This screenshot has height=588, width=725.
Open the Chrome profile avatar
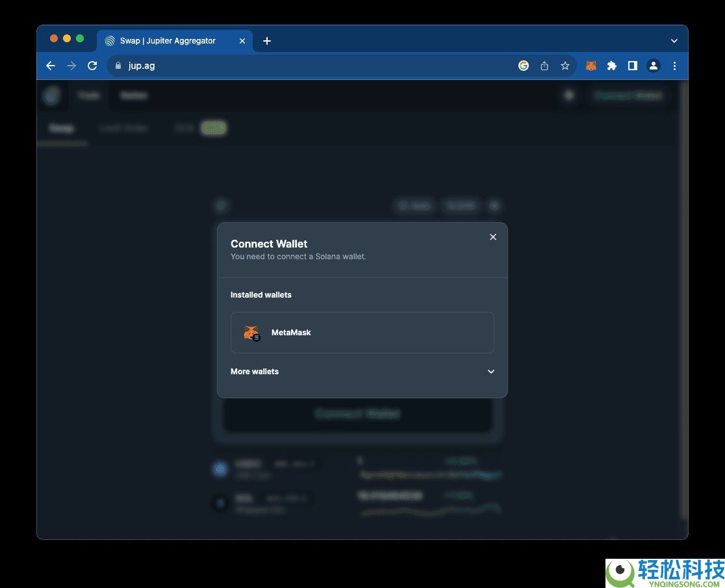coord(654,66)
